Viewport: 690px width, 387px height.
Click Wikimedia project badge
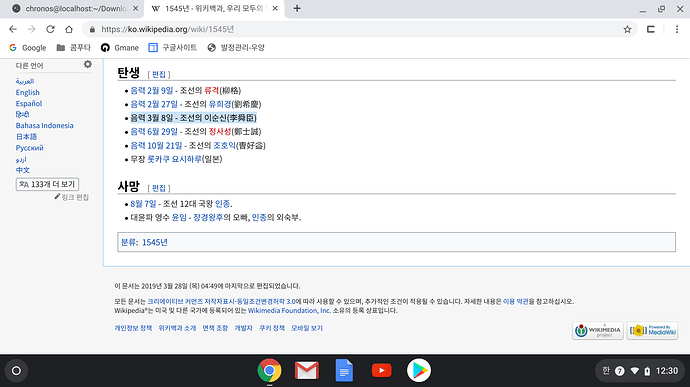pos(598,331)
